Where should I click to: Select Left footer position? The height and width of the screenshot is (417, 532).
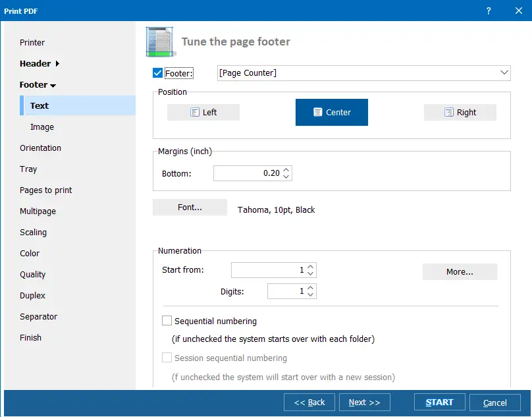203,112
